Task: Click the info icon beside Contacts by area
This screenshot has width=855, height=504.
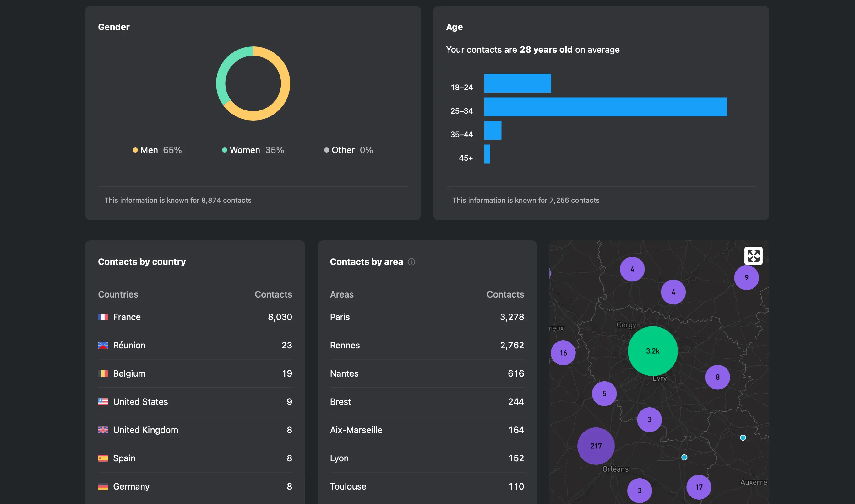Action: pyautogui.click(x=411, y=262)
